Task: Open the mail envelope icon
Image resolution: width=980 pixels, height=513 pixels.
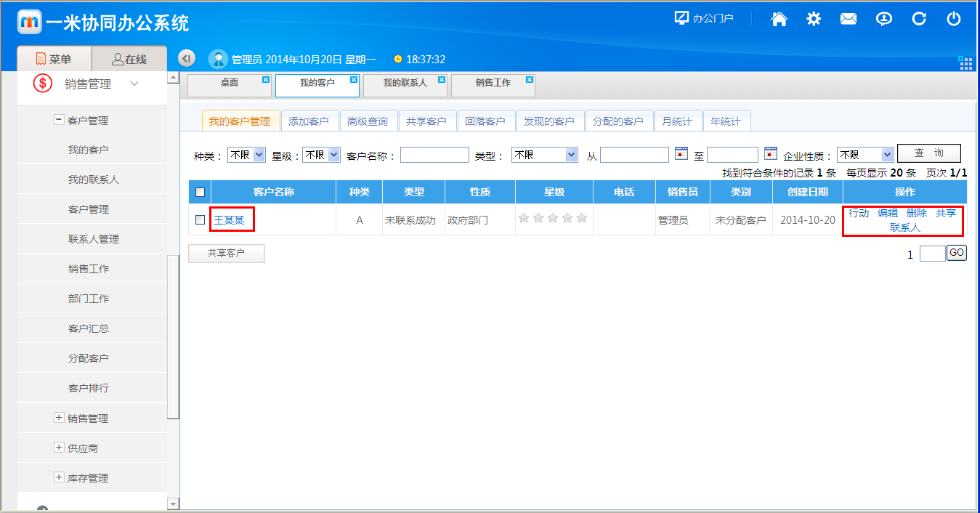Action: coord(849,19)
